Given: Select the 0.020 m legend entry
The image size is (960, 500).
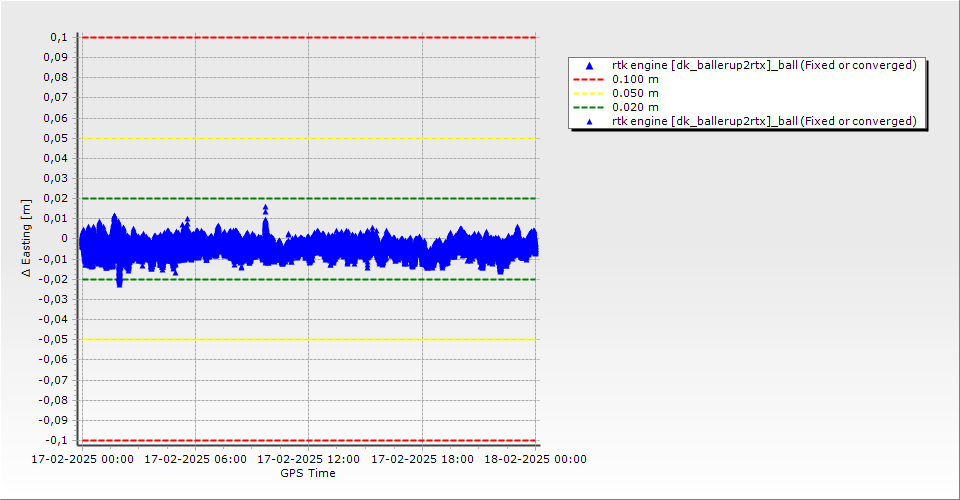Looking at the screenshot, I should point(635,108).
